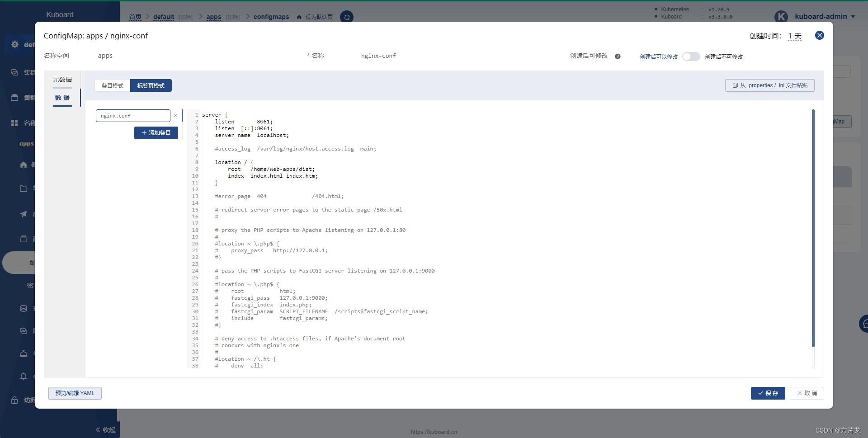Click the 保存 save button
Viewport: 868px width, 438px height.
[768, 393]
